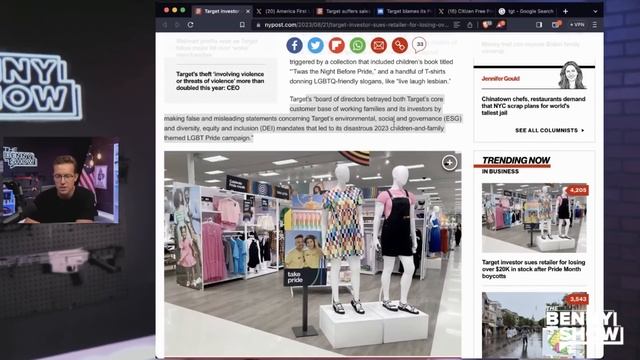This screenshot has height=360, width=640.
Task: Open the Brave wallet icon
Action: pos(556,25)
